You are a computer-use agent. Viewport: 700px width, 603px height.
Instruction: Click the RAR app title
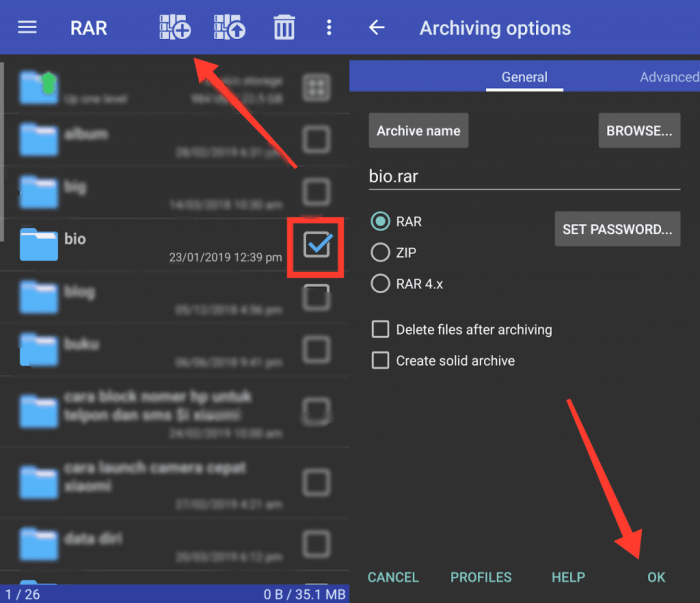coord(89,28)
